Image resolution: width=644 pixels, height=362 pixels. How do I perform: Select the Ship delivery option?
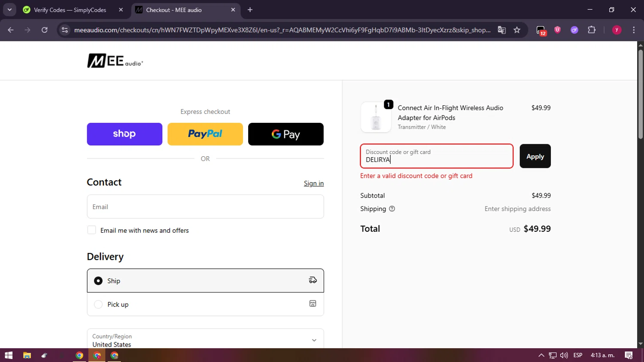point(205,280)
